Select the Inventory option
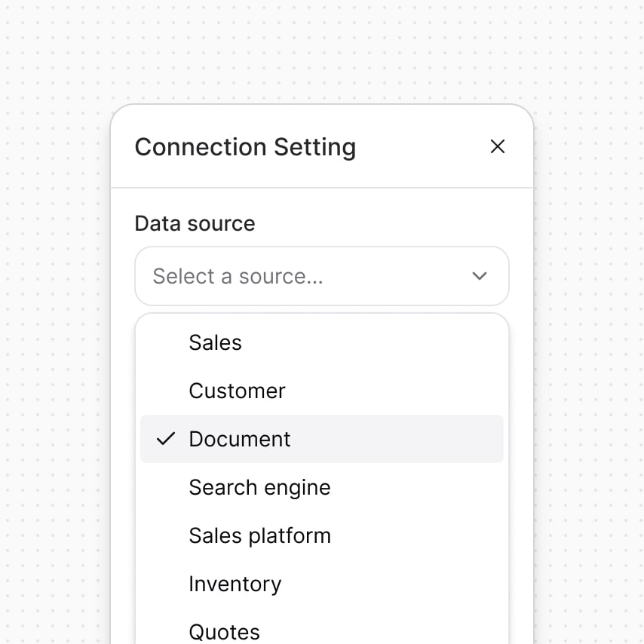 pyautogui.click(x=235, y=584)
